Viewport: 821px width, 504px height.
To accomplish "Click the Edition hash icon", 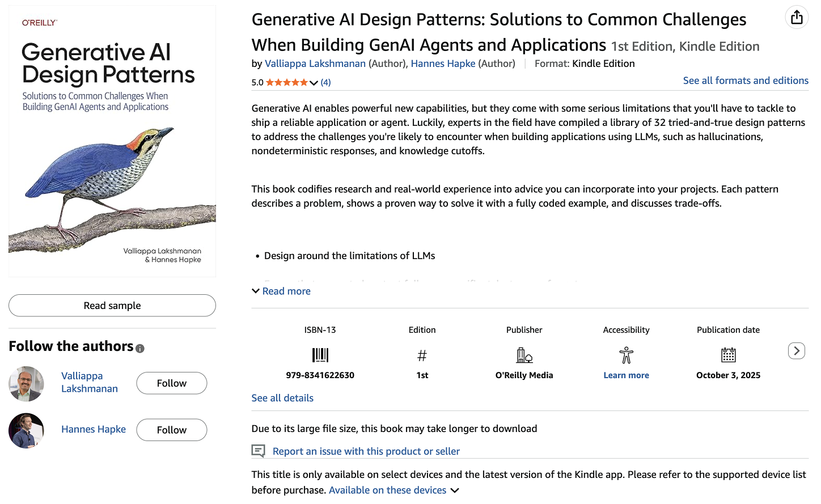I will (x=422, y=355).
